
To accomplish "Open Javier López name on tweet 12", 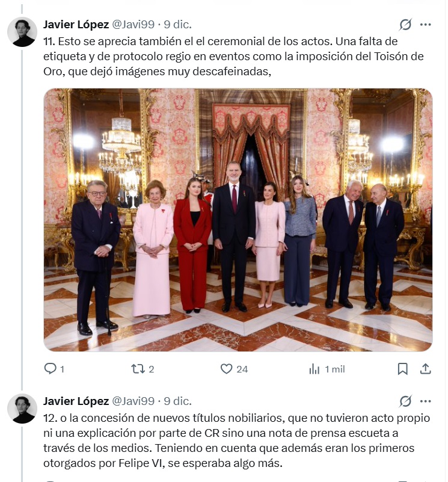I will point(76,401).
